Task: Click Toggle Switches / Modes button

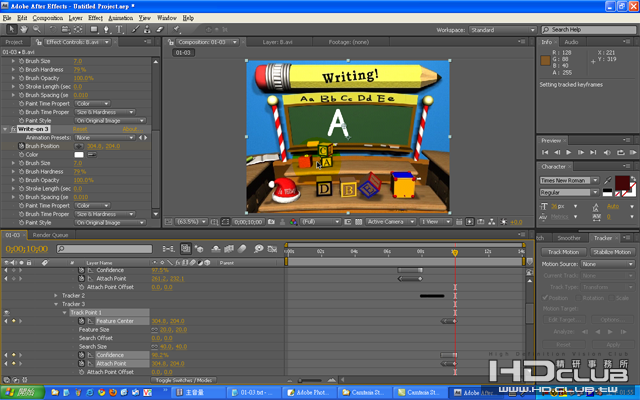Action: click(x=184, y=380)
